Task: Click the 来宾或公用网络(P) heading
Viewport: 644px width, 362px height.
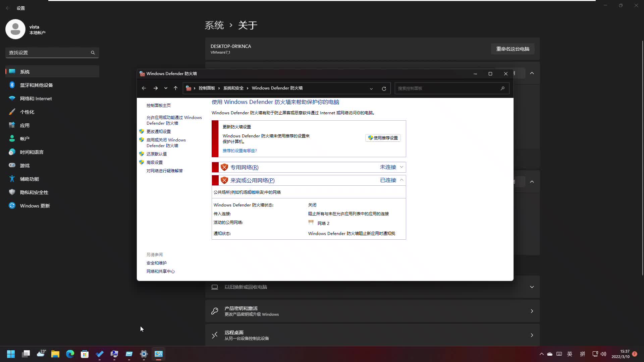Action: click(x=253, y=180)
